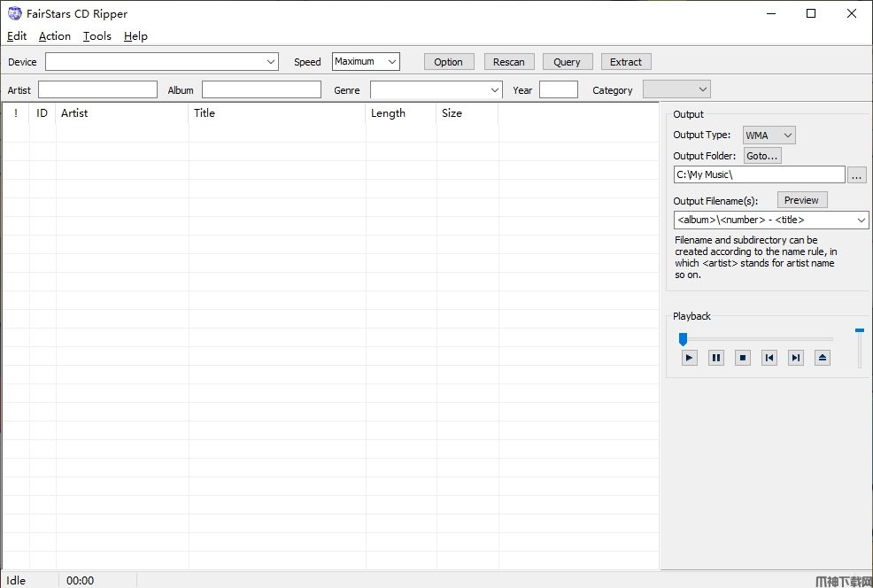
Task: Eject the CD with eject icon
Action: 823,358
